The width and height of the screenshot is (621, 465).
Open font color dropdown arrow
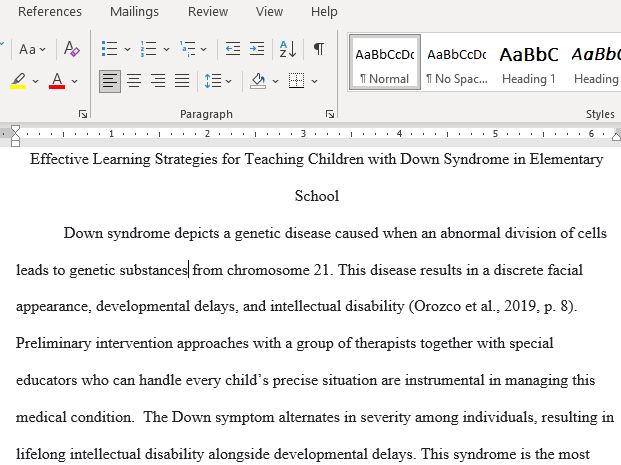click(x=74, y=82)
